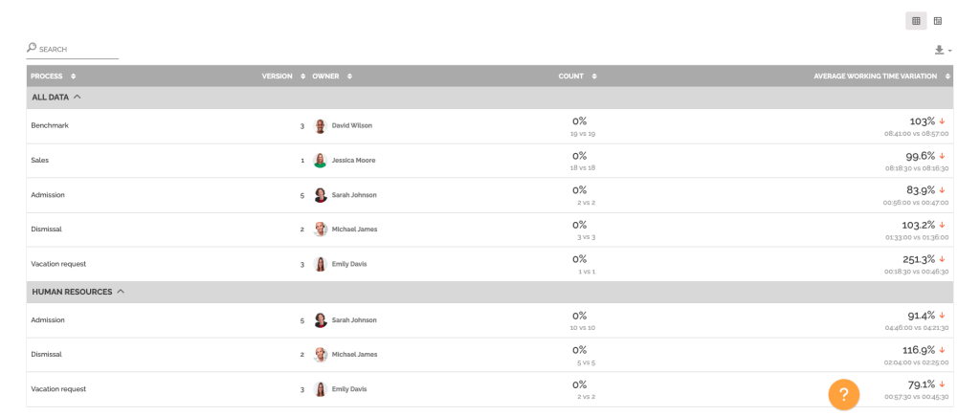The image size is (980, 416).
Task: Collapse the All Data group
Action: click(x=77, y=98)
